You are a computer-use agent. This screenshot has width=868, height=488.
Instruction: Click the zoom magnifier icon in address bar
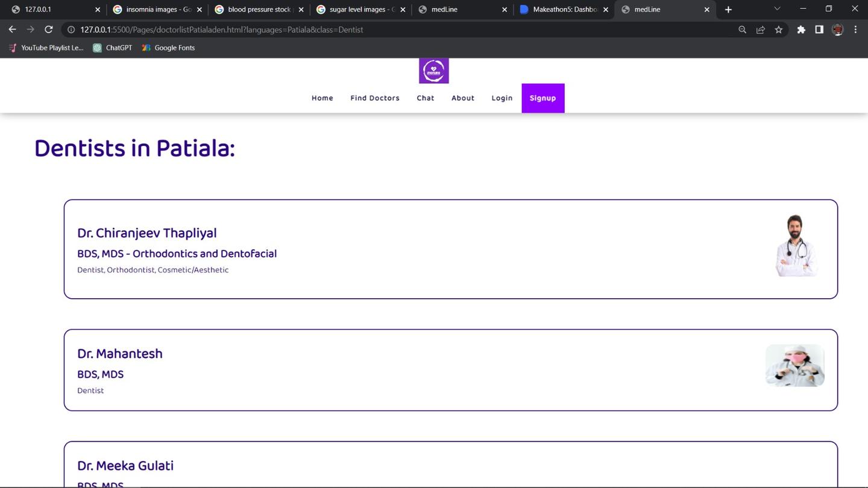pyautogui.click(x=743, y=30)
